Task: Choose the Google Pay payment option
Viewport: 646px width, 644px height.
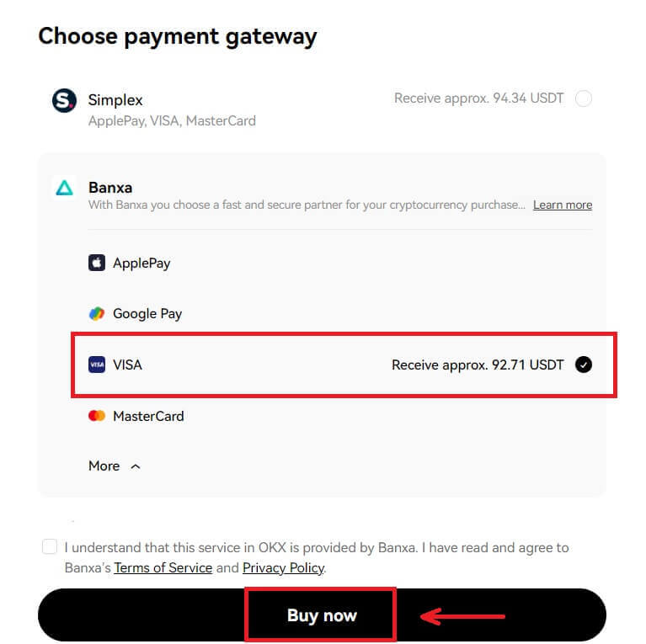Action: click(147, 313)
